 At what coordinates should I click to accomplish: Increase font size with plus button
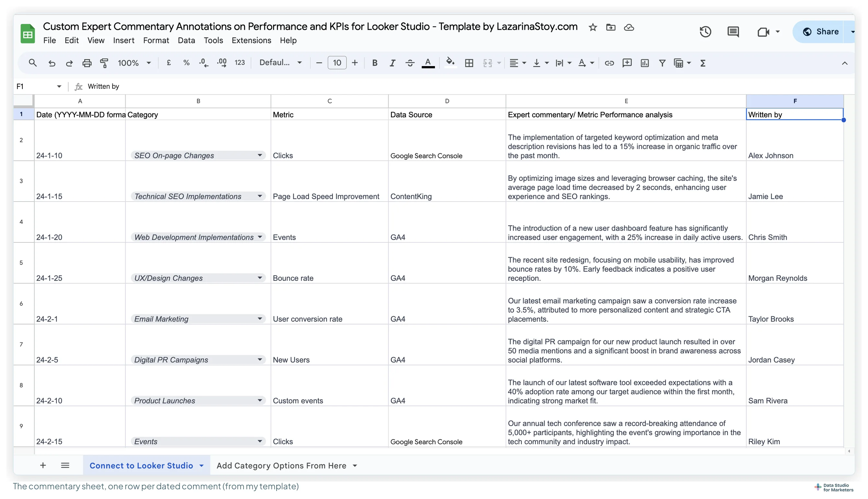click(x=355, y=63)
